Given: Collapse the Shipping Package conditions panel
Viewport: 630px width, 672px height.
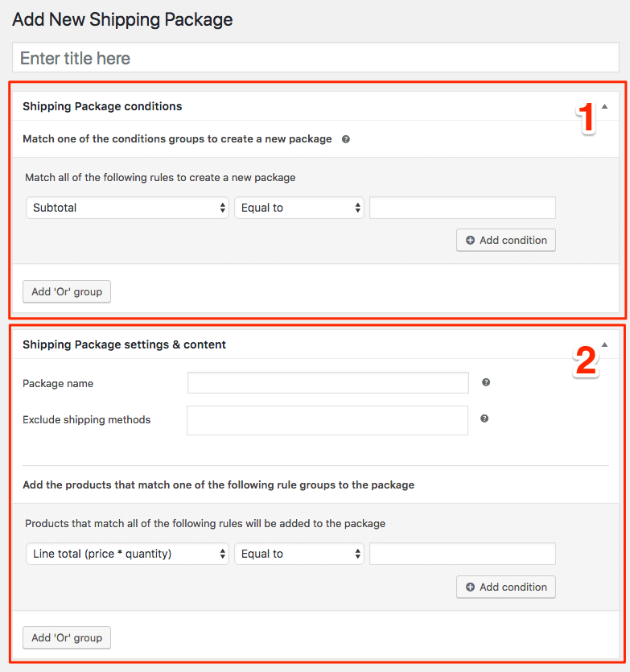Looking at the screenshot, I should tap(605, 106).
